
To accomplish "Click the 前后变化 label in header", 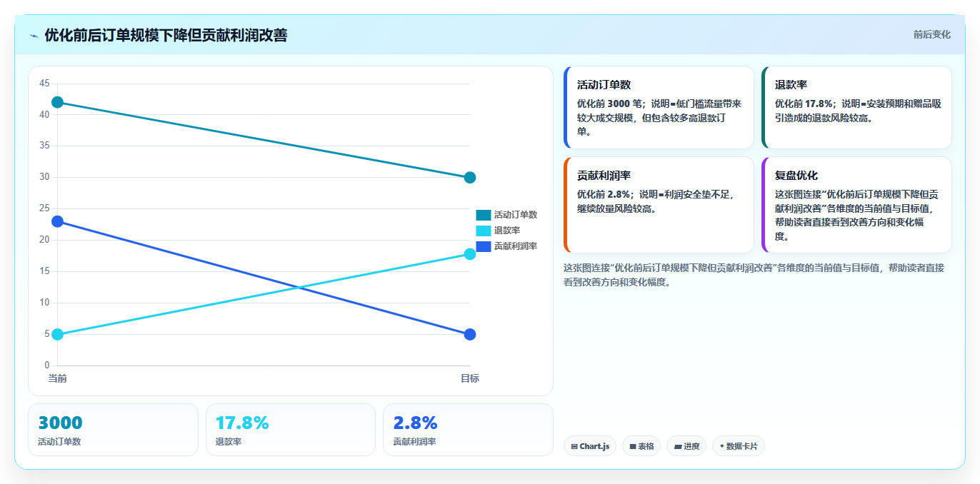I will 931,34.
